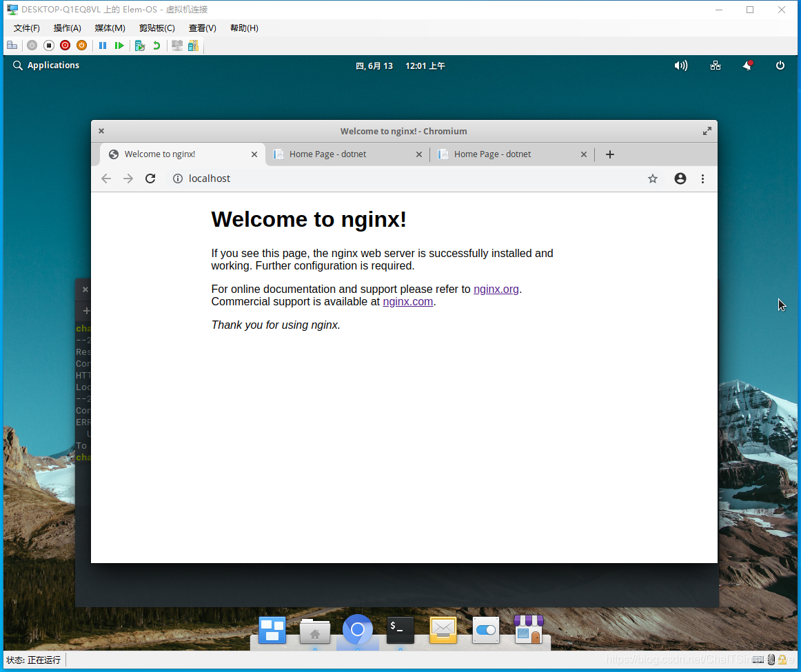This screenshot has height=672, width=801.
Task: Go back in Chromium
Action: coord(106,179)
